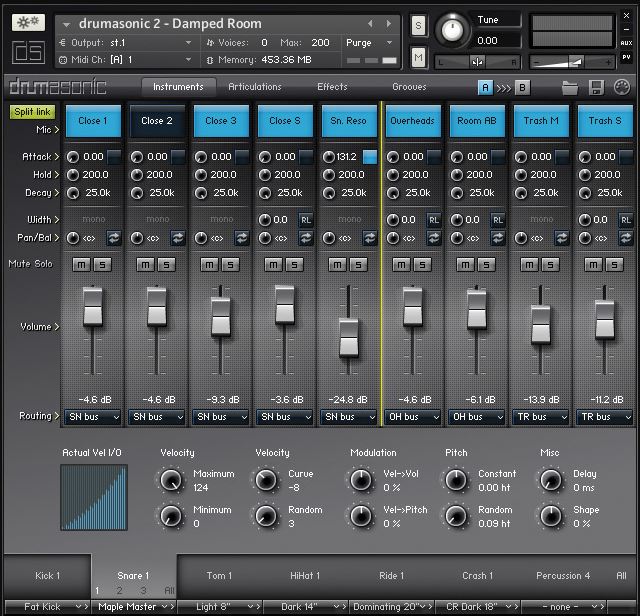Select mixer state A button

tap(485, 87)
